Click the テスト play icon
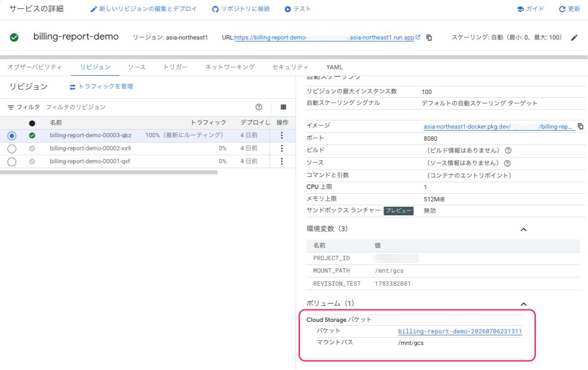588x370 pixels. pos(288,9)
